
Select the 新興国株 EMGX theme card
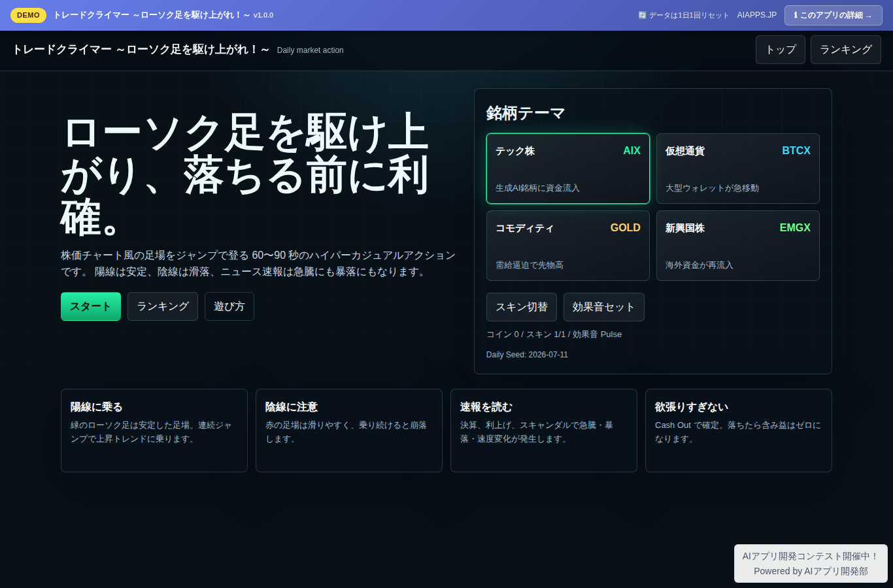[x=738, y=246]
